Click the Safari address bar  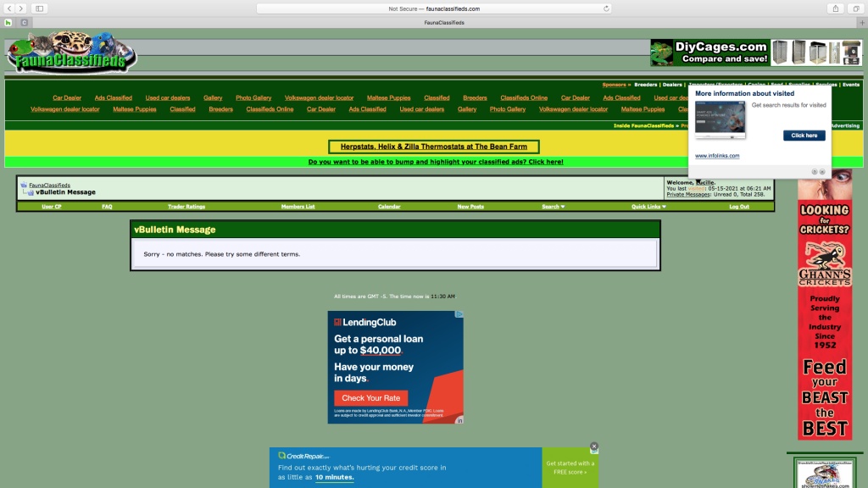click(x=434, y=8)
